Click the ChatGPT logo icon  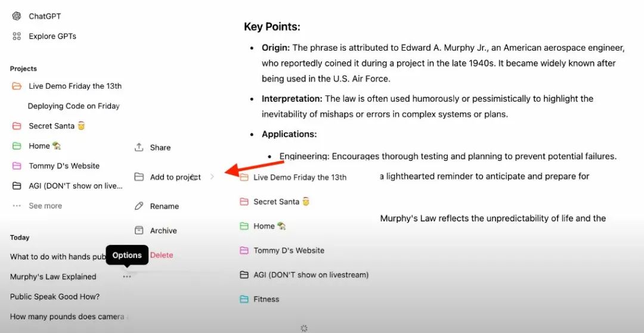pyautogui.click(x=17, y=16)
